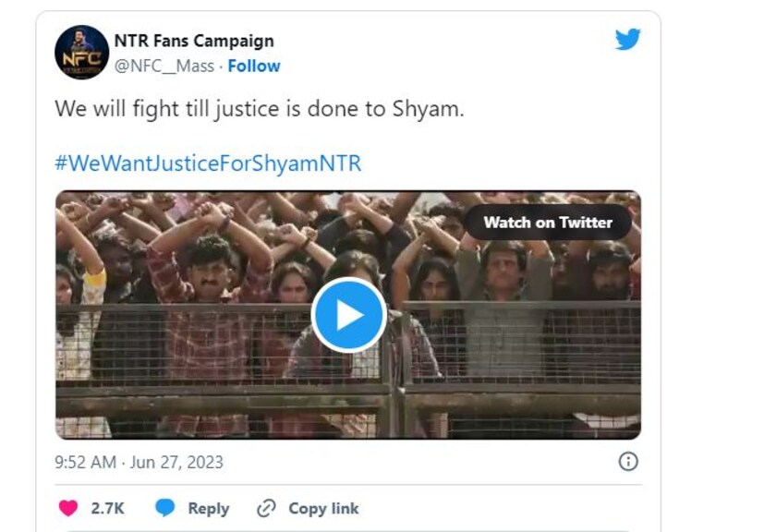Image resolution: width=764 pixels, height=532 pixels.
Task: Click the Twitter bird logo
Action: tap(627, 40)
